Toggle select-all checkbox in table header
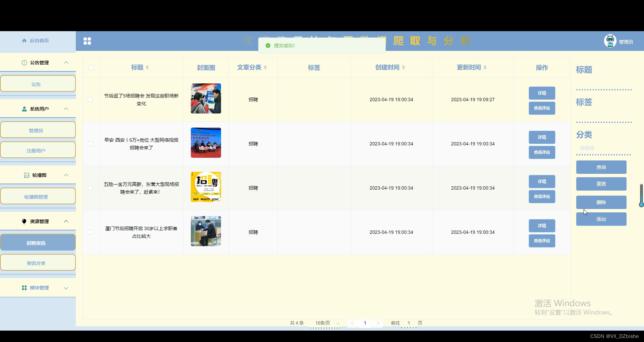The height and width of the screenshot is (342, 644). coord(91,68)
